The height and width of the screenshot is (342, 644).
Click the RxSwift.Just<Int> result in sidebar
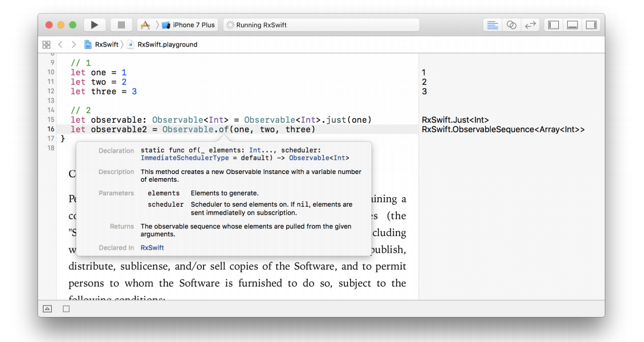pyautogui.click(x=455, y=120)
